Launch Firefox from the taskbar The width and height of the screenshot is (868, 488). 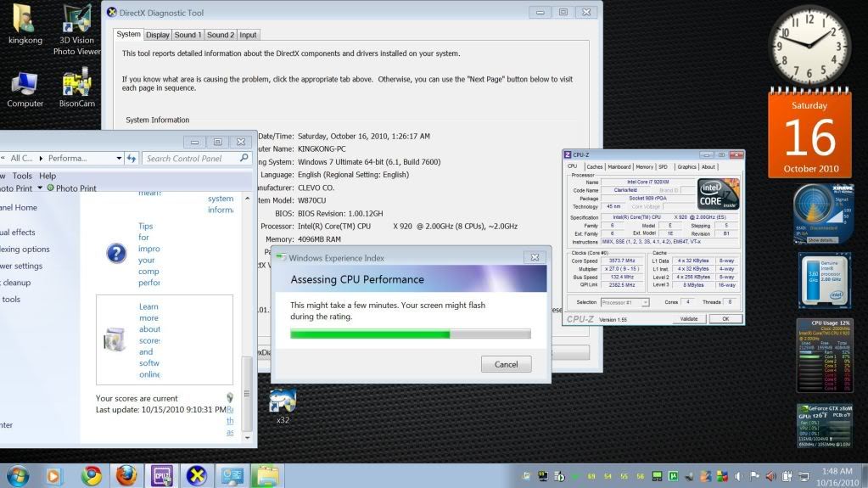[126, 475]
